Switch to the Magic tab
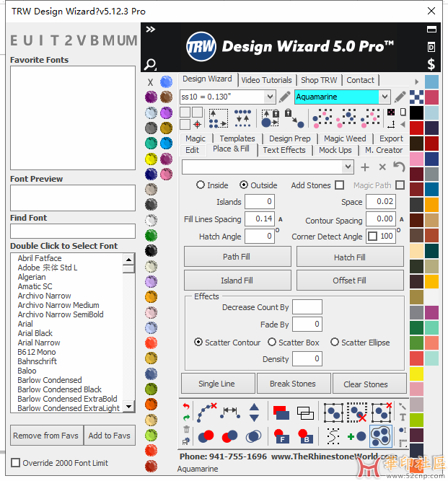The width and height of the screenshot is (448, 481). [x=196, y=138]
